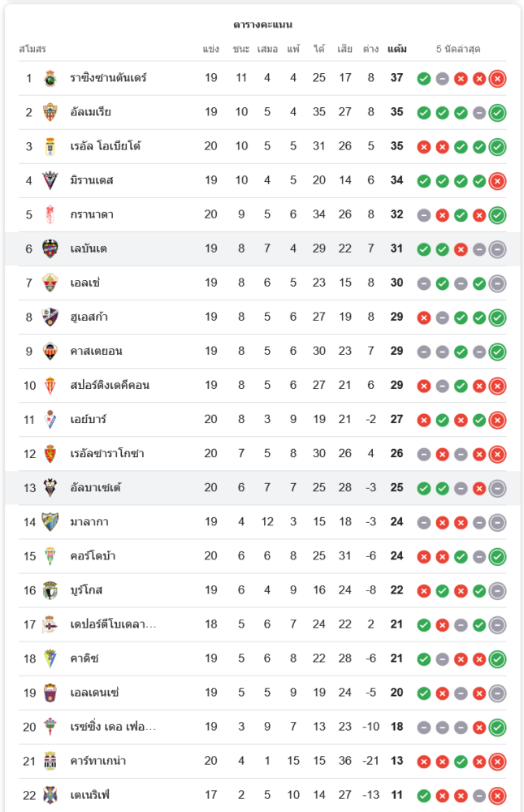Click ราซิงซานตันเดร์'s latest match loss indicator
This screenshot has width=524, height=812.
pos(498,79)
